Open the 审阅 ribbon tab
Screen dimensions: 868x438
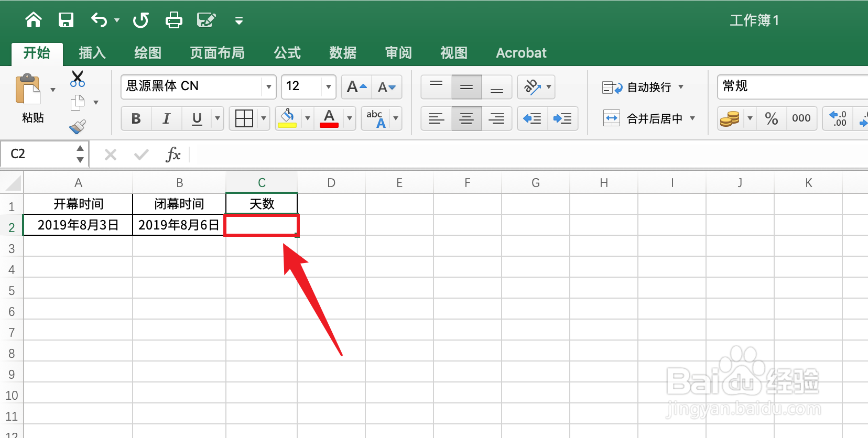tap(398, 53)
